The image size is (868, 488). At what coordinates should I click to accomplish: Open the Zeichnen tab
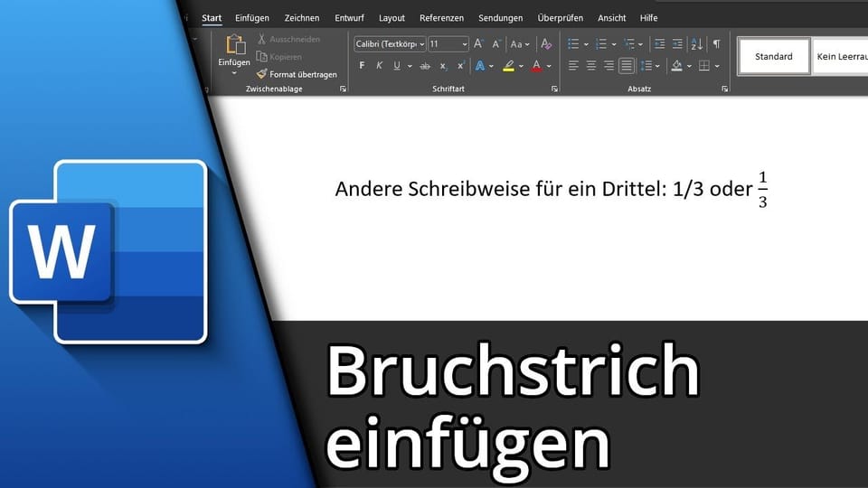point(302,18)
